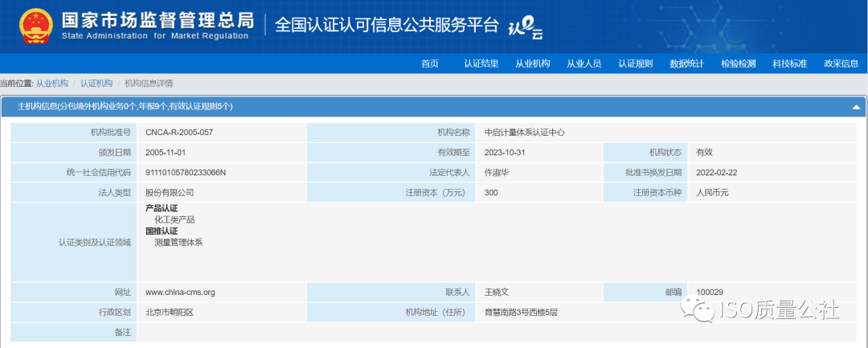Select website www.china-cms.org
Screen dimensions: 868x348
click(180, 292)
